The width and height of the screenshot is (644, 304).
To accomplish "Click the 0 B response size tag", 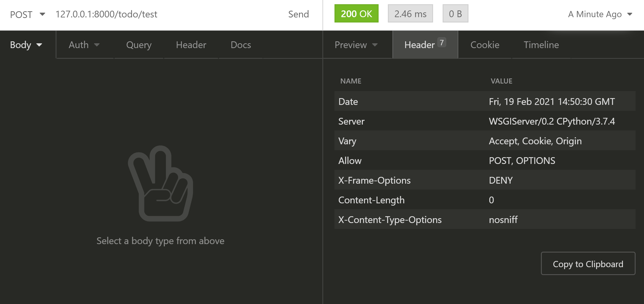I will 455,14.
